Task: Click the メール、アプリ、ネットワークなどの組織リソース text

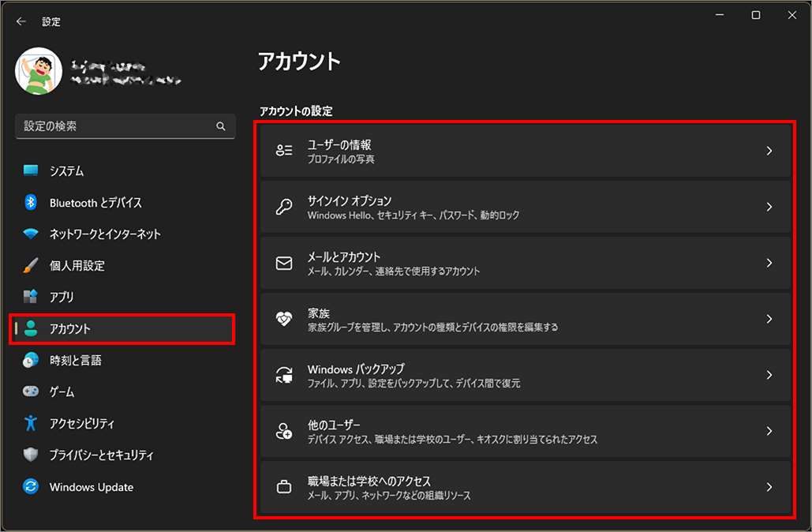Action: pos(389,496)
